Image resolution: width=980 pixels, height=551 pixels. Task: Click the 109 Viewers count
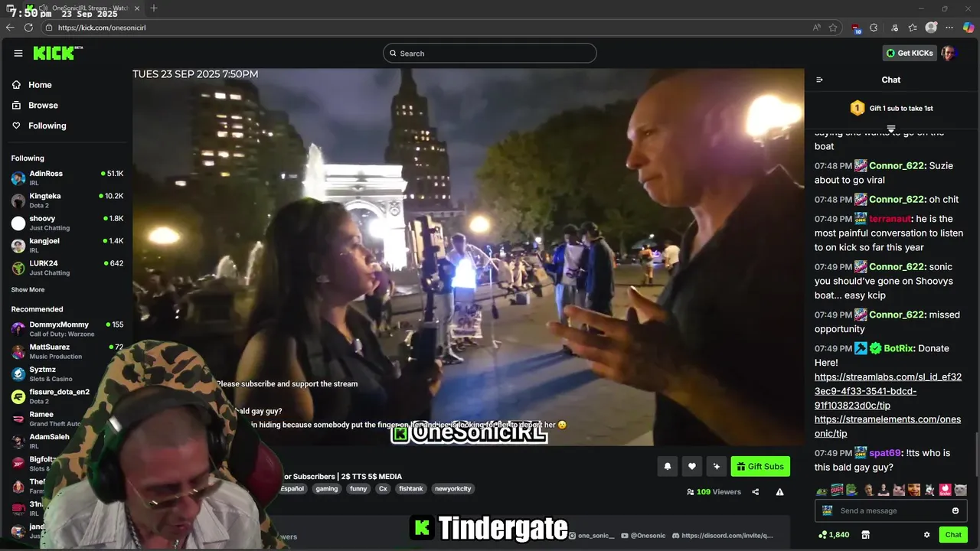click(714, 492)
